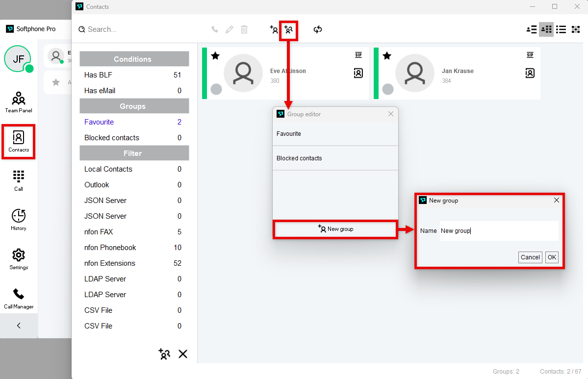This screenshot has width=588, height=379.
Task: Switch to detailed list view
Action: [x=532, y=29]
